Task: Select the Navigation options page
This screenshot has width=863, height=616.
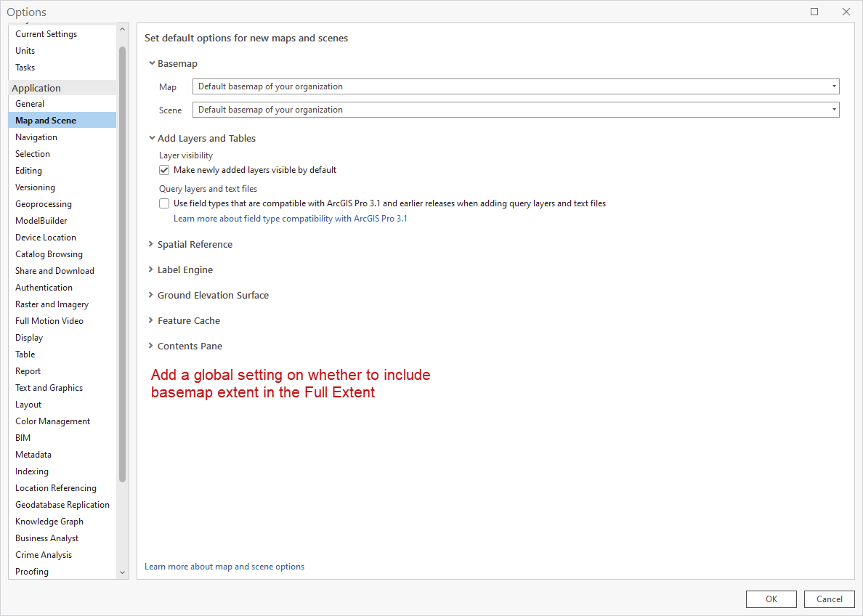Action: [x=36, y=137]
